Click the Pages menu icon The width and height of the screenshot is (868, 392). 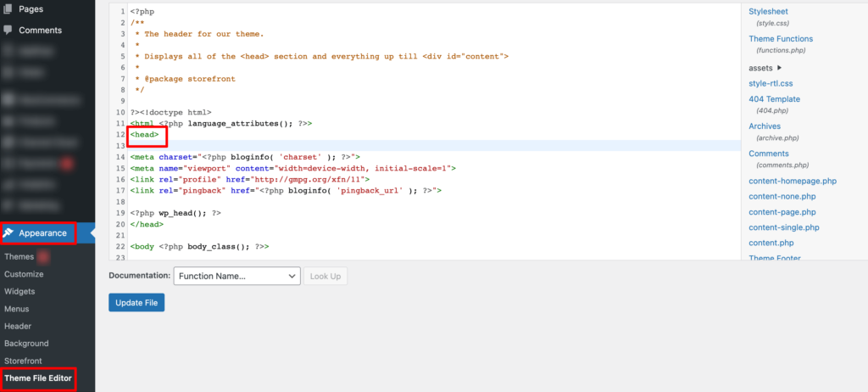point(8,8)
